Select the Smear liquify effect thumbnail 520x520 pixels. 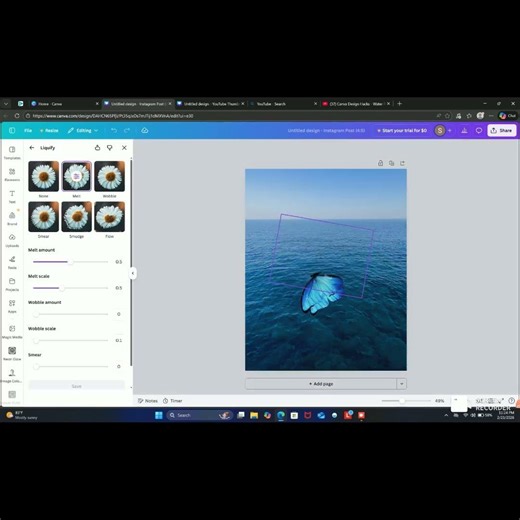[x=44, y=217]
